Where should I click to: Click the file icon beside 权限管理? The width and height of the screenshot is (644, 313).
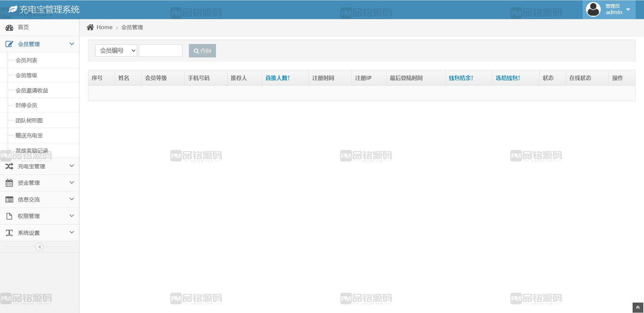(9, 216)
